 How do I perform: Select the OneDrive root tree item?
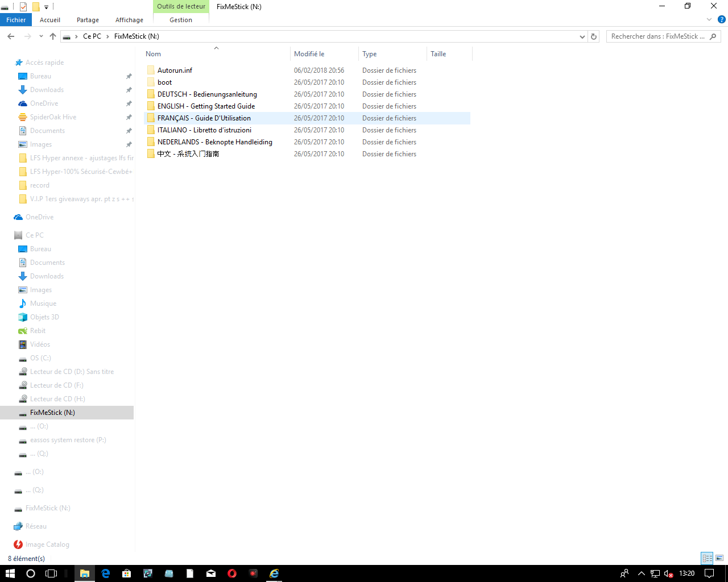(39, 217)
